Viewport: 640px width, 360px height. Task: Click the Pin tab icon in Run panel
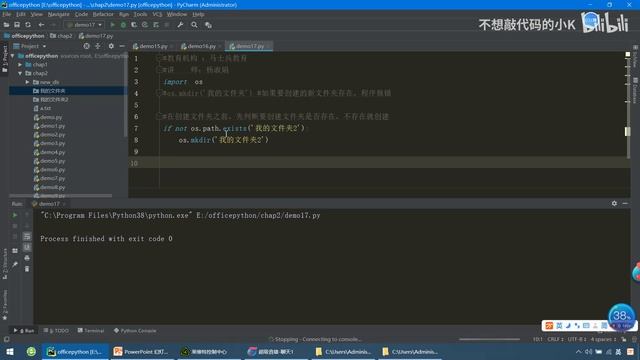[x=15, y=264]
